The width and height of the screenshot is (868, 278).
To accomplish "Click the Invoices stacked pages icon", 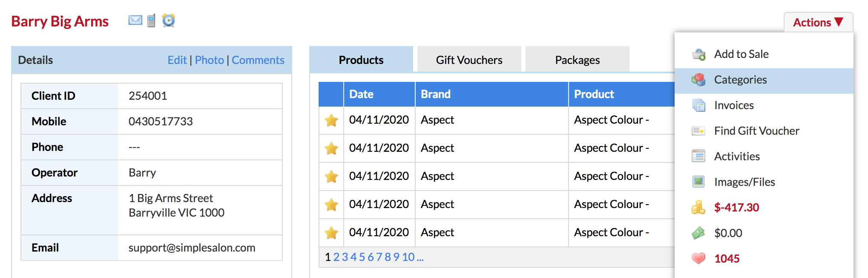I will (698, 105).
